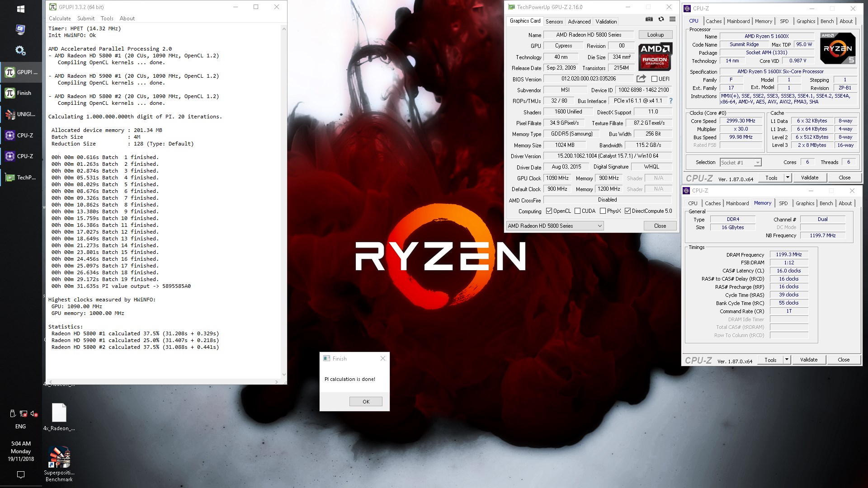
Task: Click the Close button in GPU-Z
Action: click(660, 226)
